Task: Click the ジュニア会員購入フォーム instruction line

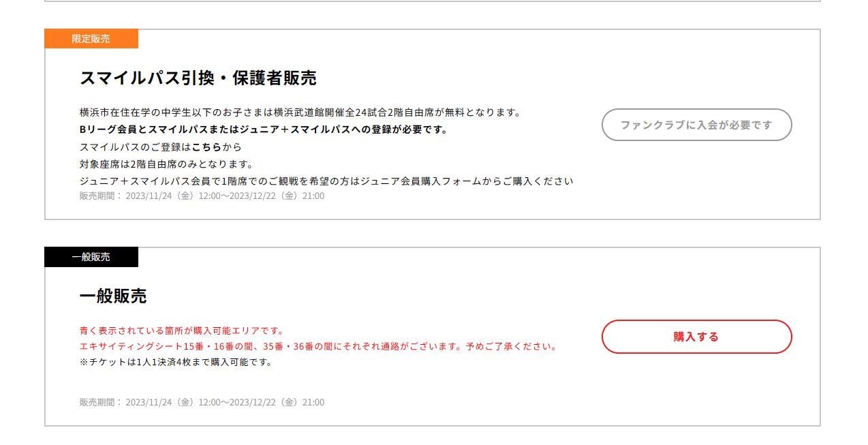Action: [326, 181]
